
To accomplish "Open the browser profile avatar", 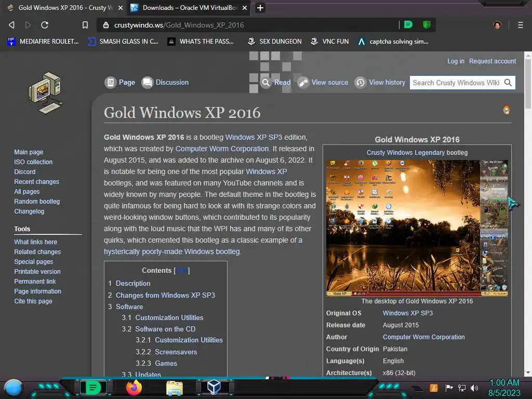I will (x=497, y=25).
